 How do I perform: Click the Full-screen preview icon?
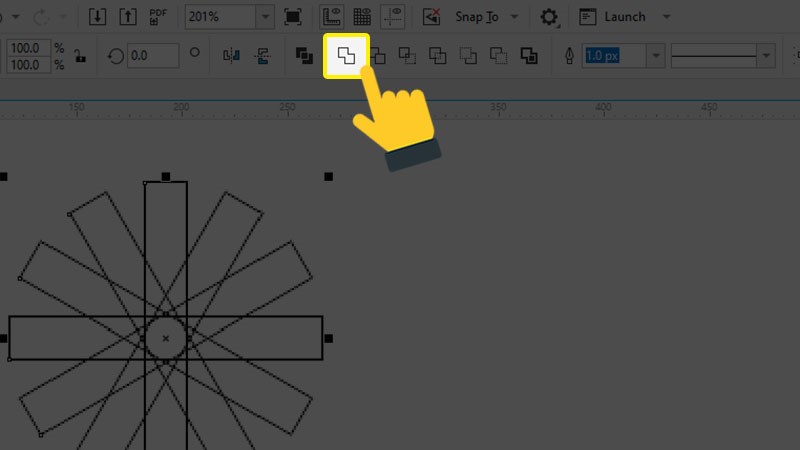pos(292,17)
